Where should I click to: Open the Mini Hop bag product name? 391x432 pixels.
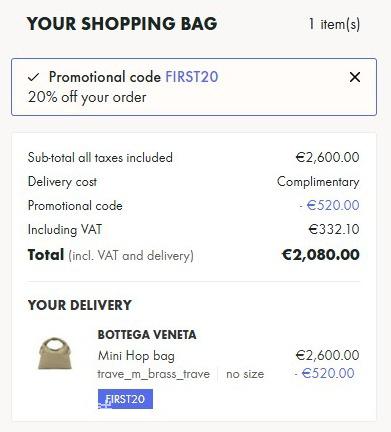(136, 356)
